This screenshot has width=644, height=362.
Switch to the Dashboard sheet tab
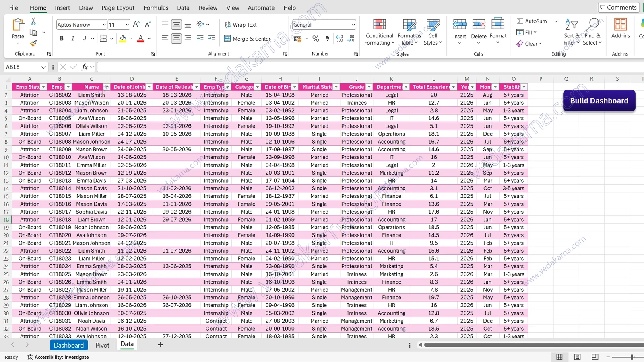coord(69,345)
